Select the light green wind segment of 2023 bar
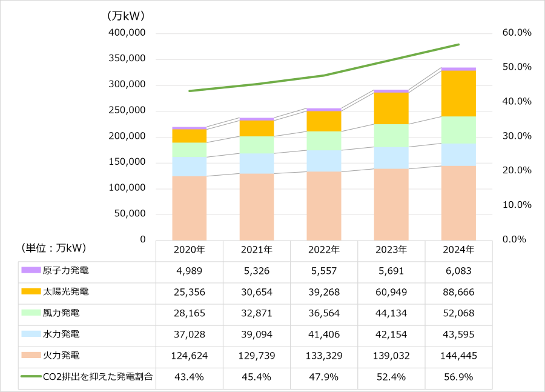Screen dimensions: 545x392 [x=391, y=136]
